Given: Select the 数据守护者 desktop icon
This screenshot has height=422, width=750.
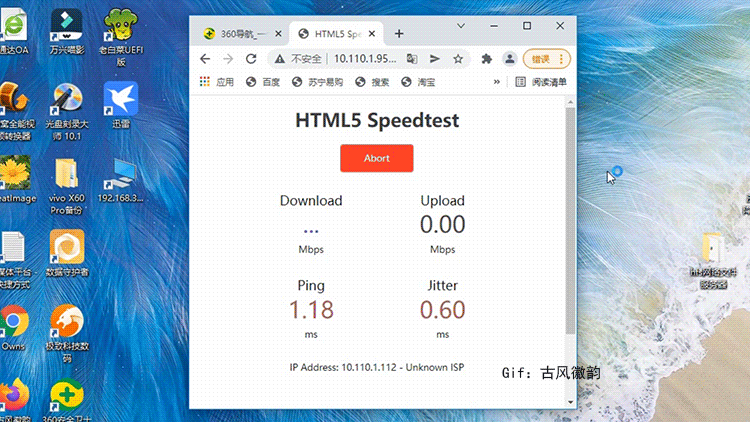Looking at the screenshot, I should [67, 253].
